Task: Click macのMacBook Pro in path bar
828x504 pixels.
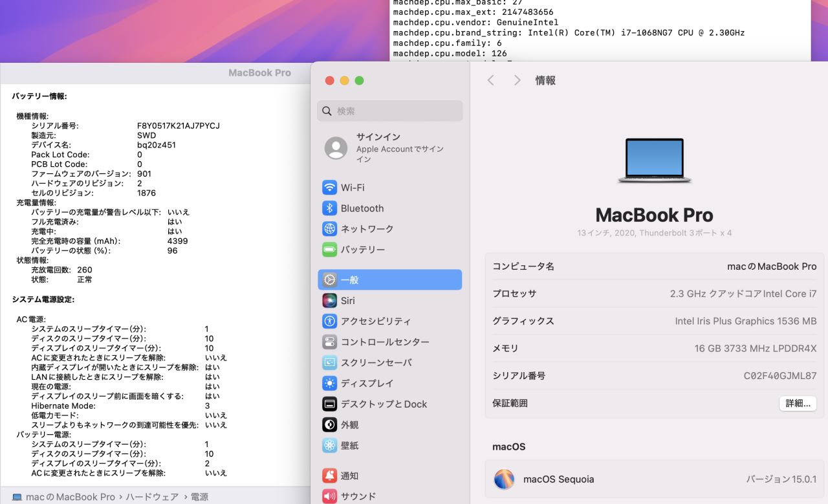Action: 71,497
